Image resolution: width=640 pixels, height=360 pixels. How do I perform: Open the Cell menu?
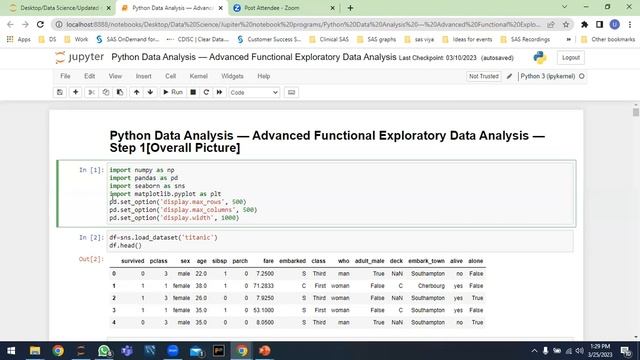(171, 76)
